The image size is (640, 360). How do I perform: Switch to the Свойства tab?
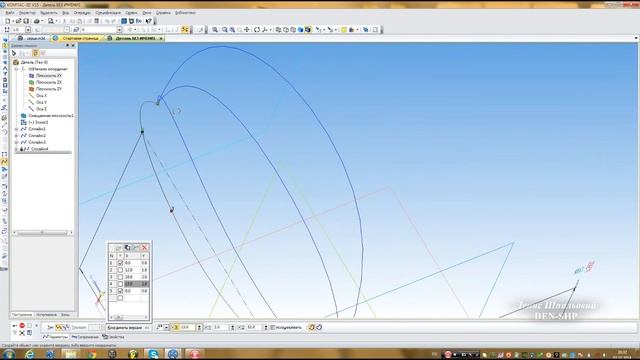[x=113, y=337]
